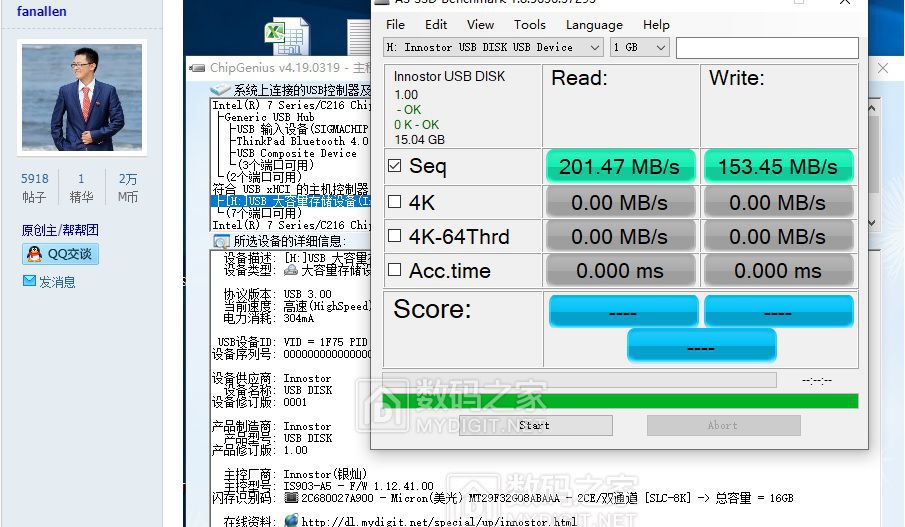Click the Start benchmark button
905x527 pixels.
tap(536, 425)
